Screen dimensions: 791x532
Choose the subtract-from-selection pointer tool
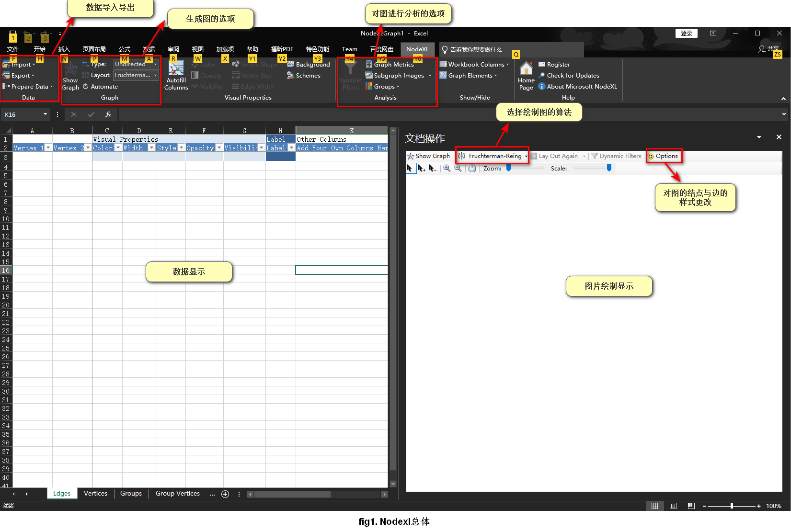tap(433, 169)
